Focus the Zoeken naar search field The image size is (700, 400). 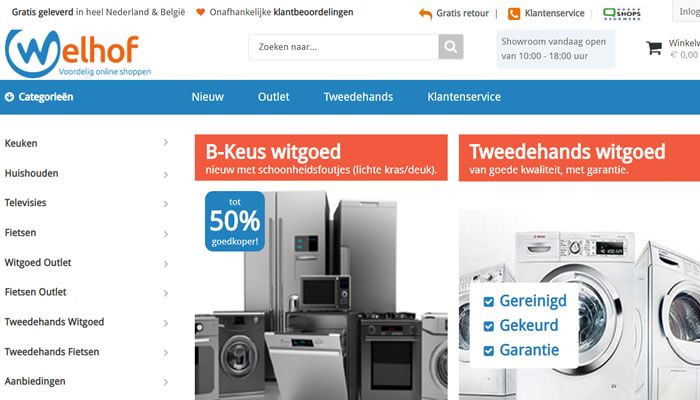tap(343, 47)
